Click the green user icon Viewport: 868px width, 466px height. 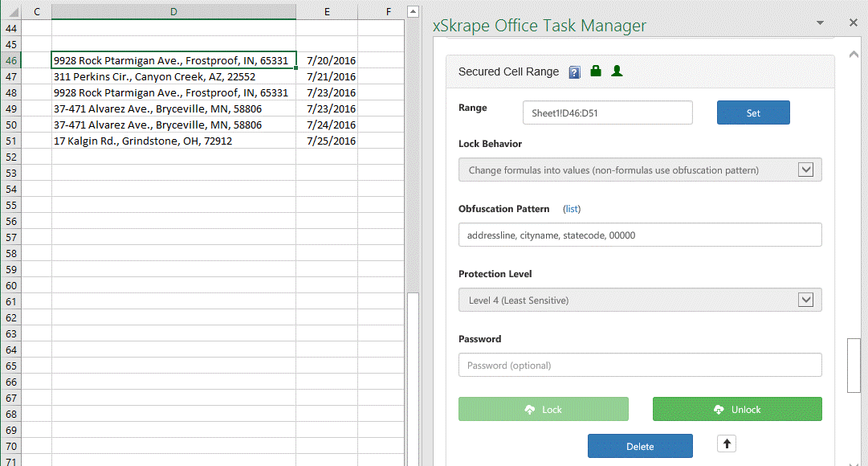pos(617,71)
